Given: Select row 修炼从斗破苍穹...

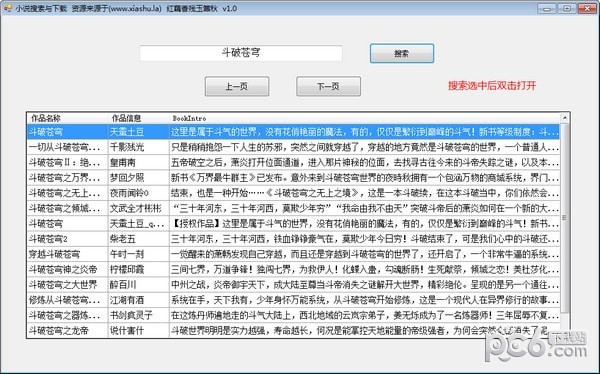Looking at the screenshot, I should [293, 300].
